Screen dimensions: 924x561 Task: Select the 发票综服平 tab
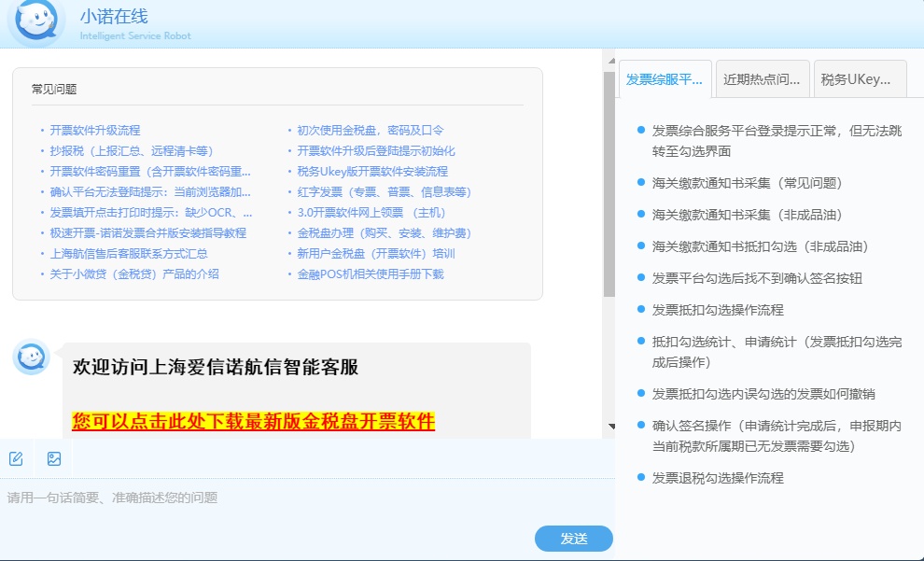click(666, 78)
